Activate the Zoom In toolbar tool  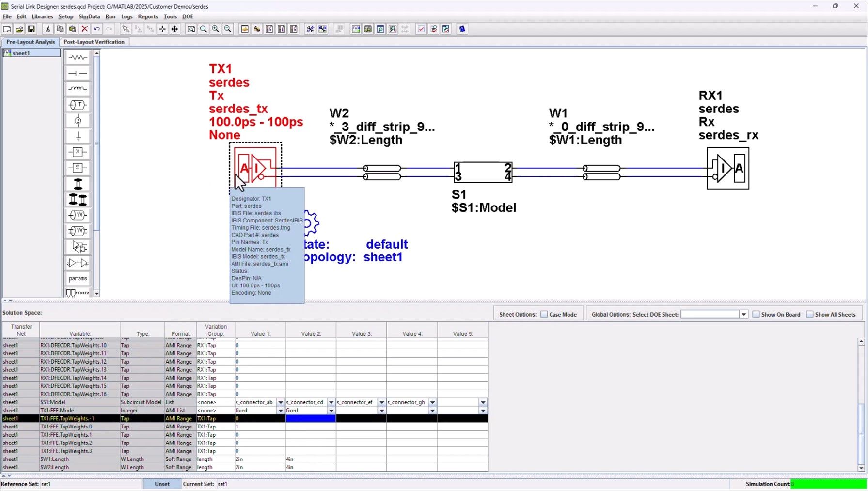pyautogui.click(x=215, y=29)
